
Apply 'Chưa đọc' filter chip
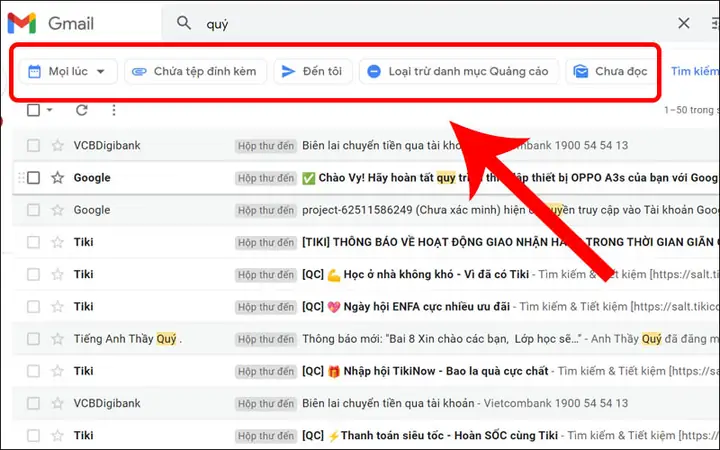click(611, 72)
